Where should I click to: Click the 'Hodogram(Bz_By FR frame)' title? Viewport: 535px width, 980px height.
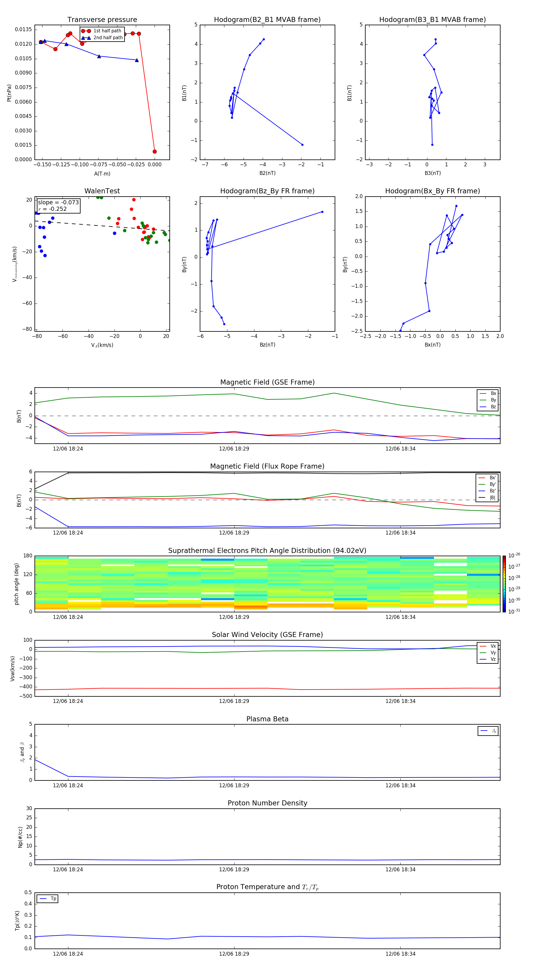267,191
